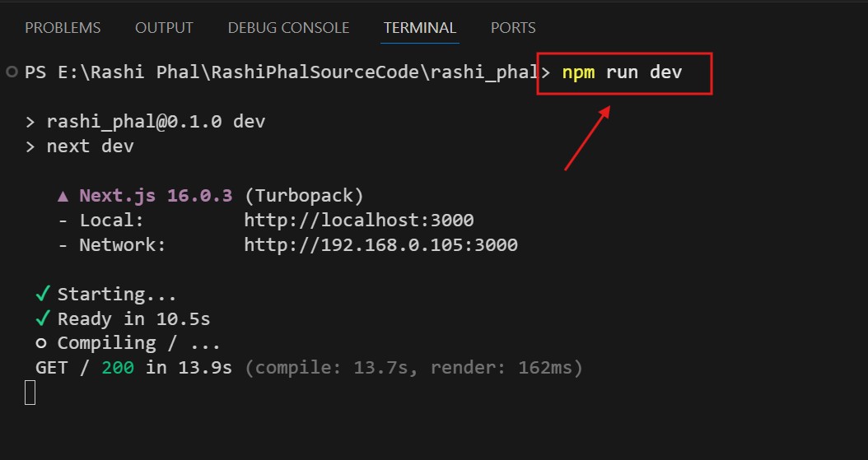The height and width of the screenshot is (460, 868).
Task: Open the OUTPUT panel tab
Action: (164, 28)
